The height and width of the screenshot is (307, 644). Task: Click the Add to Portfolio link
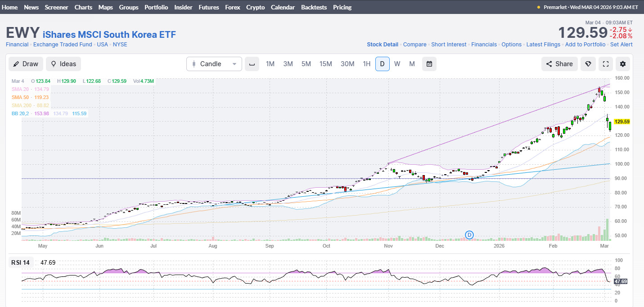click(x=585, y=45)
